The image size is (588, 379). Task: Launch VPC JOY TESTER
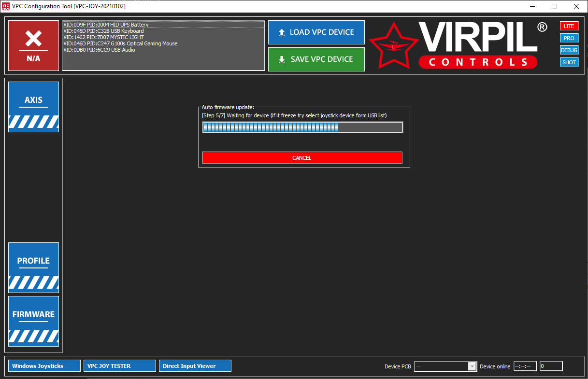[x=120, y=366]
